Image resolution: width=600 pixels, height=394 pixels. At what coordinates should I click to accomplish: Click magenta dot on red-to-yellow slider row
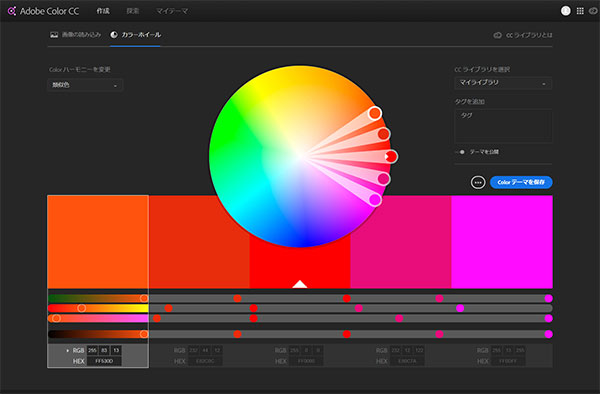(460, 308)
